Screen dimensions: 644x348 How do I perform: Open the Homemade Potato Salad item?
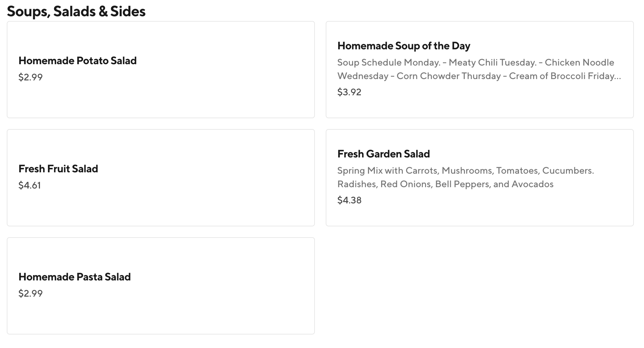point(77,61)
